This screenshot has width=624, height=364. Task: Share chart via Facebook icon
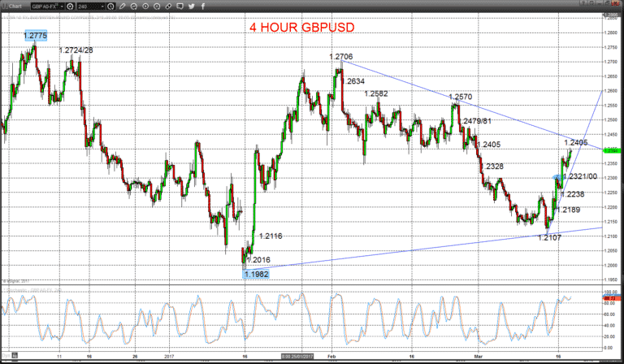coord(202,6)
